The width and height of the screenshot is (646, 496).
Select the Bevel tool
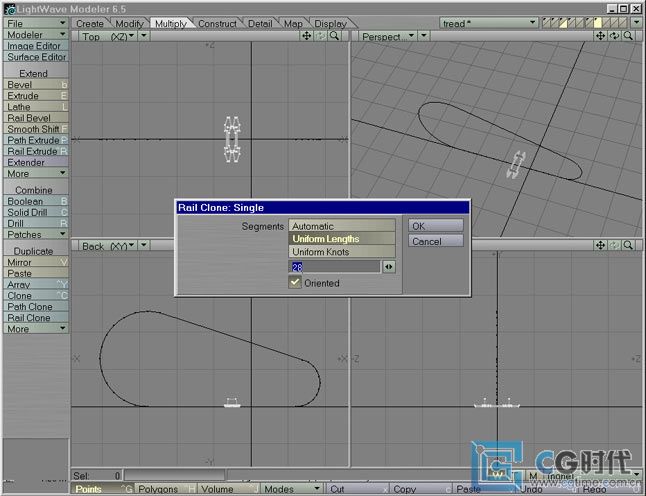pos(36,84)
